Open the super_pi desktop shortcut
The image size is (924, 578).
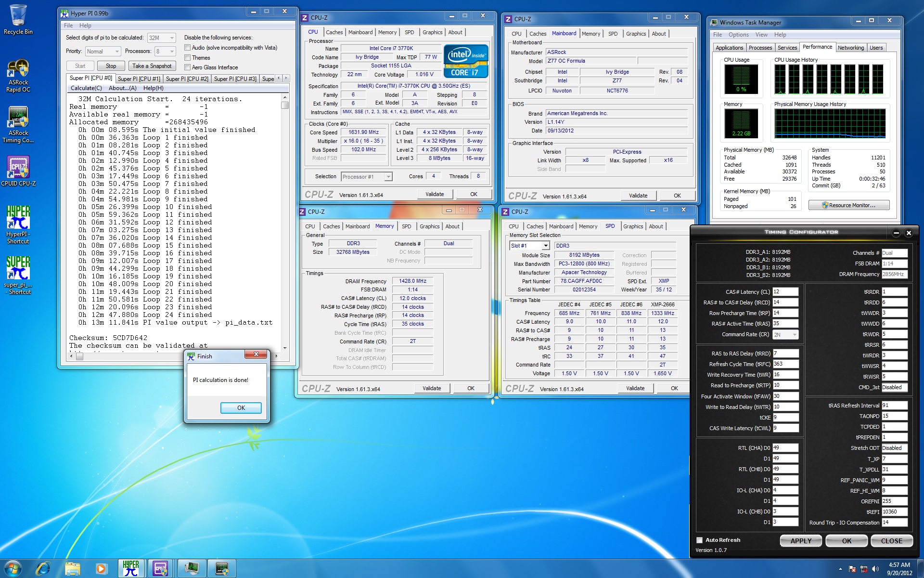(18, 274)
